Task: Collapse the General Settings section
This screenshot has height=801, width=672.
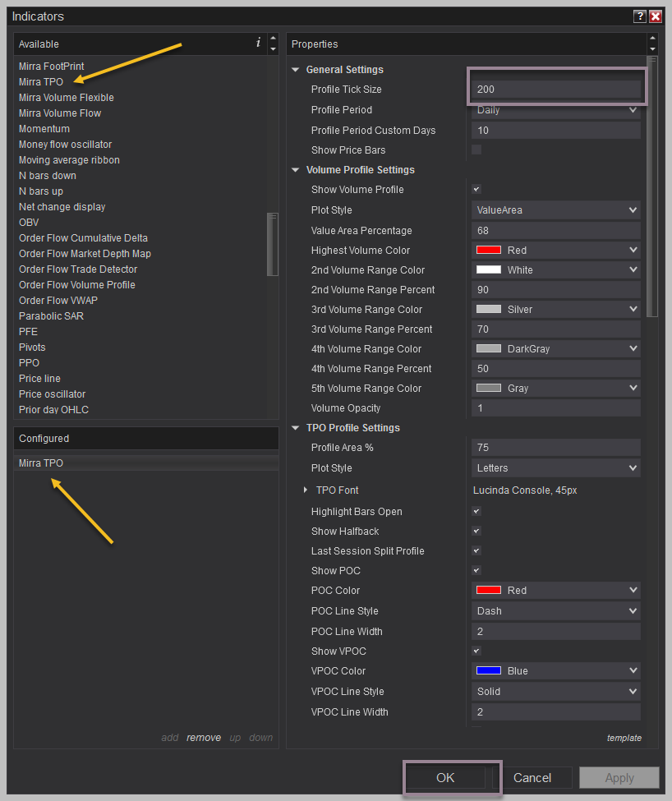Action: pos(296,70)
